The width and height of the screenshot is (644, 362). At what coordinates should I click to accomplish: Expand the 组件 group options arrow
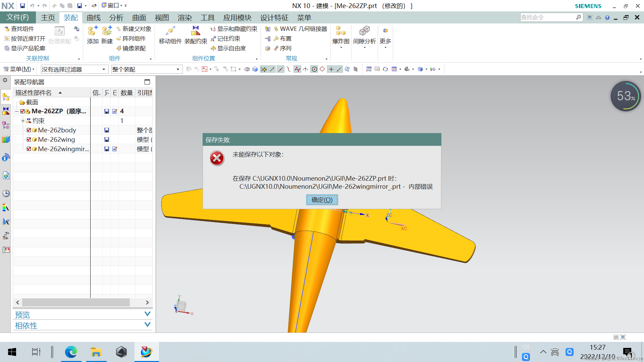[x=151, y=59]
